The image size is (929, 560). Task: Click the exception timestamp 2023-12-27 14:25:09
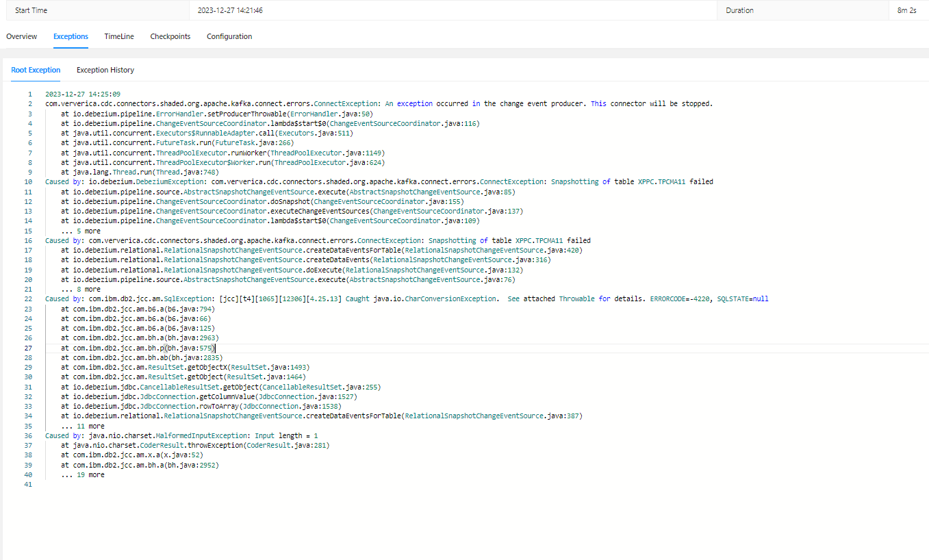tap(83, 94)
